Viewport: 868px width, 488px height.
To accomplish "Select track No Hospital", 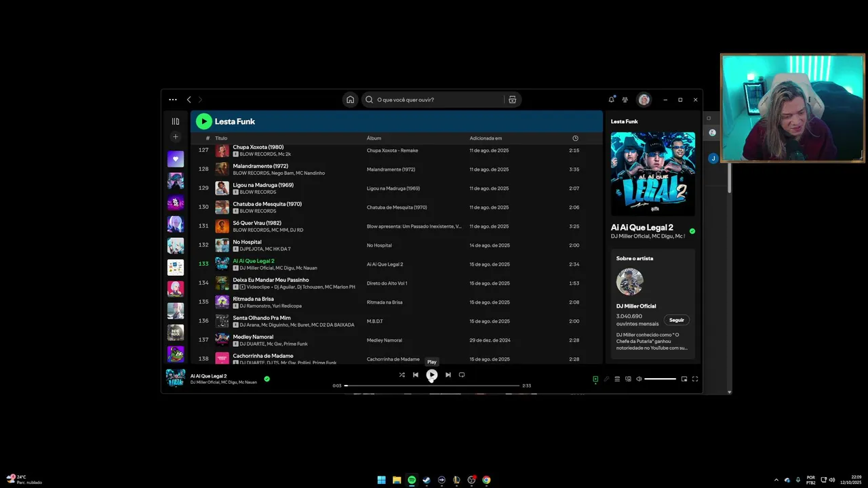I will (397, 245).
